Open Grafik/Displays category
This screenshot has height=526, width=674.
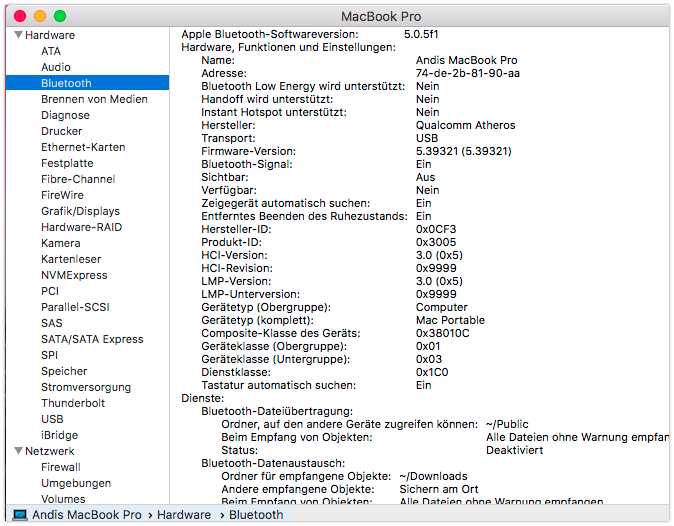pyautogui.click(x=80, y=211)
